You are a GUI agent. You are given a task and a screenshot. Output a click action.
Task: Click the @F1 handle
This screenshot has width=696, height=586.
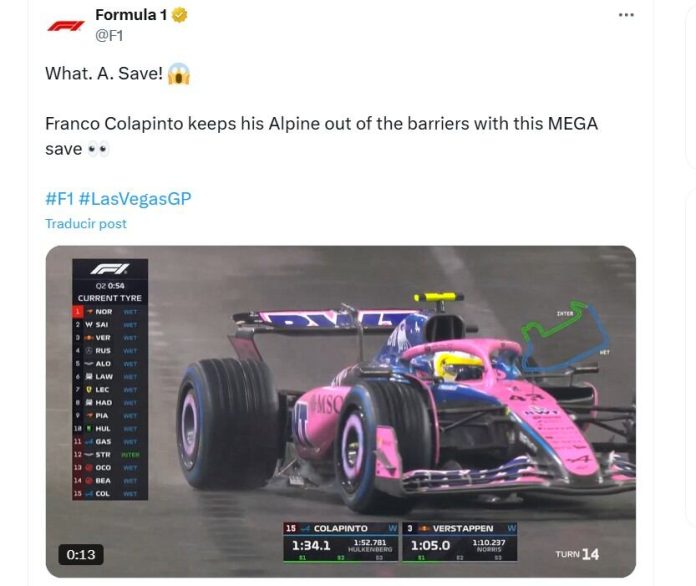(x=109, y=36)
